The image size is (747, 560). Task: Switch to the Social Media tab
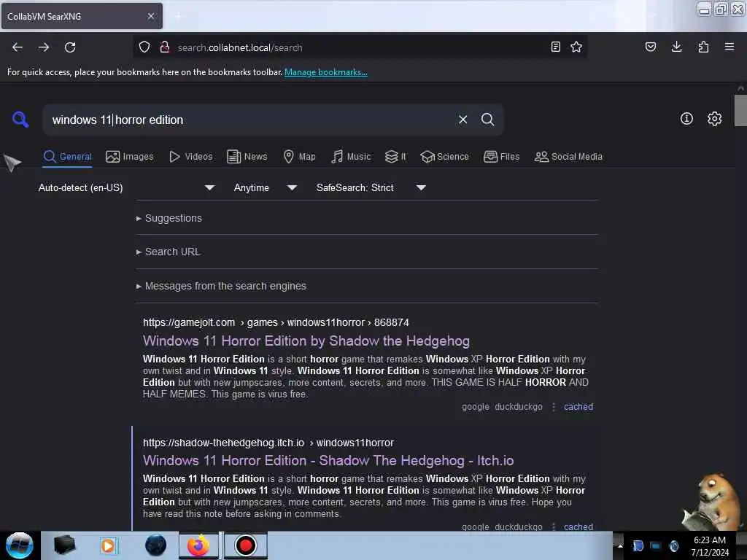[568, 157]
